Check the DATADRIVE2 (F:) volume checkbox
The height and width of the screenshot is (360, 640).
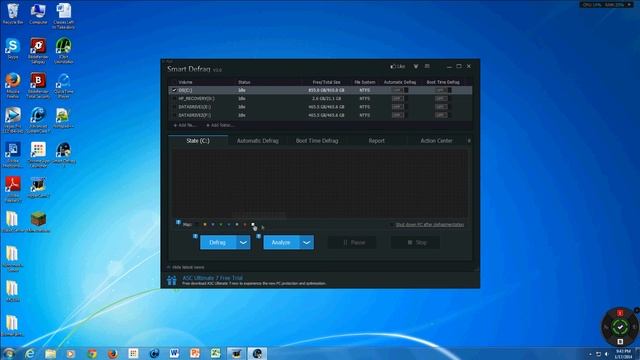(174, 116)
